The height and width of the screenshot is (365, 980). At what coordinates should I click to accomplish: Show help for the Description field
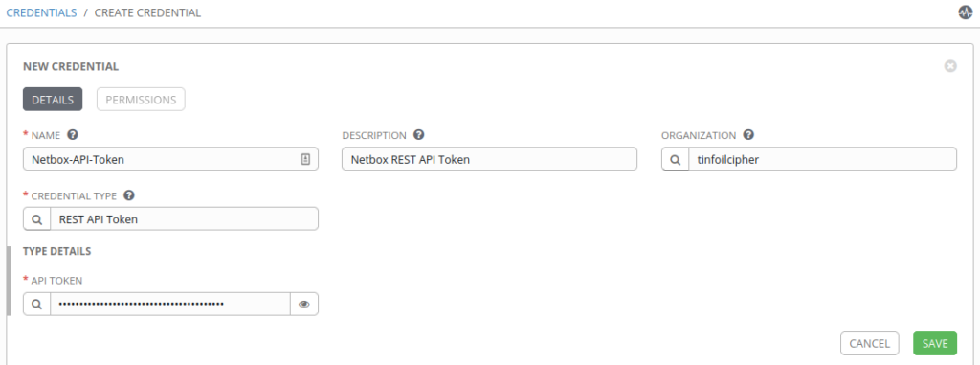[419, 135]
